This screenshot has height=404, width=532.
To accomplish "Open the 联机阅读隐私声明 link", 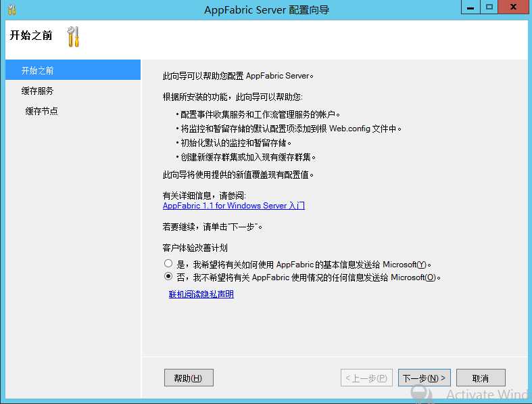I will pyautogui.click(x=201, y=294).
